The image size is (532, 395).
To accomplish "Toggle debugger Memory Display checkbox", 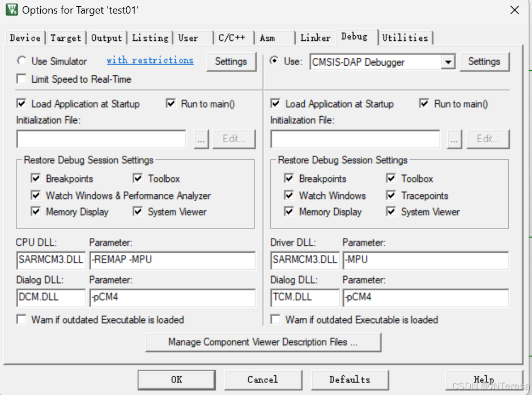I will click(289, 211).
